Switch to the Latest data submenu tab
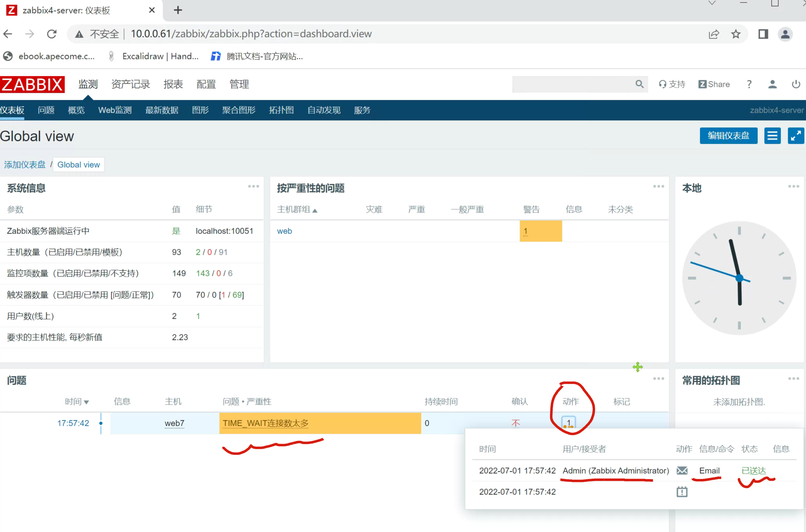Viewport: 806px width, 532px height. click(x=162, y=110)
